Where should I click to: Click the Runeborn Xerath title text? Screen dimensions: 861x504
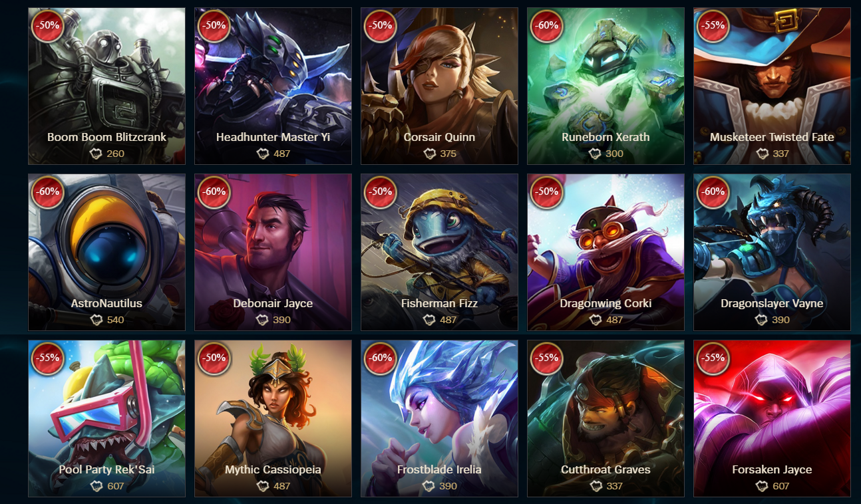click(x=605, y=137)
